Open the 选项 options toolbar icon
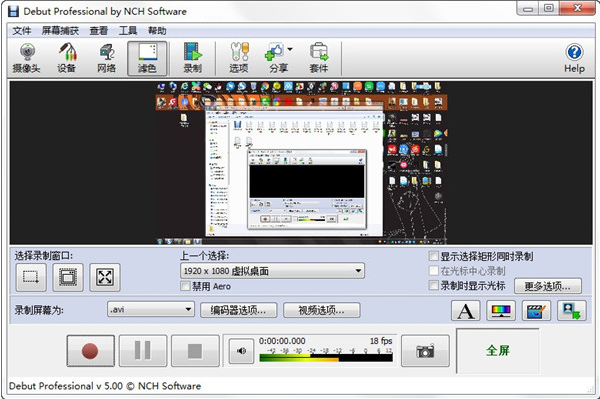The width and height of the screenshot is (600, 399). 239,58
